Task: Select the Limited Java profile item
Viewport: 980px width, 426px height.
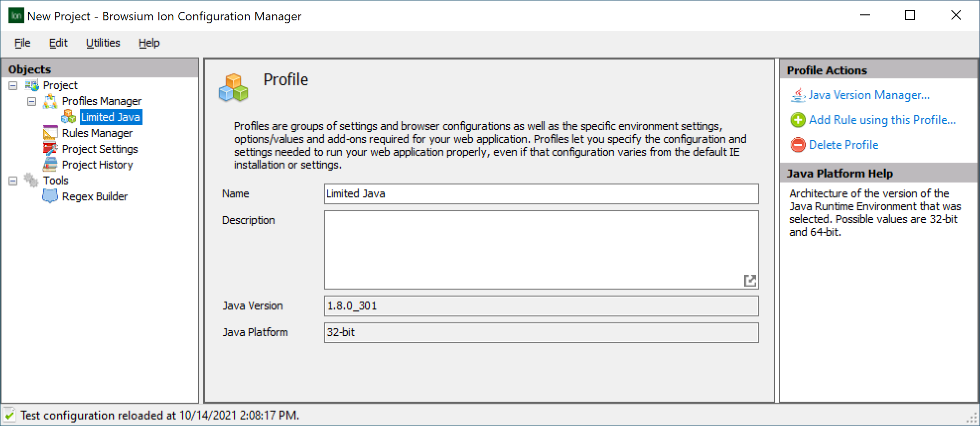Action: pos(111,117)
